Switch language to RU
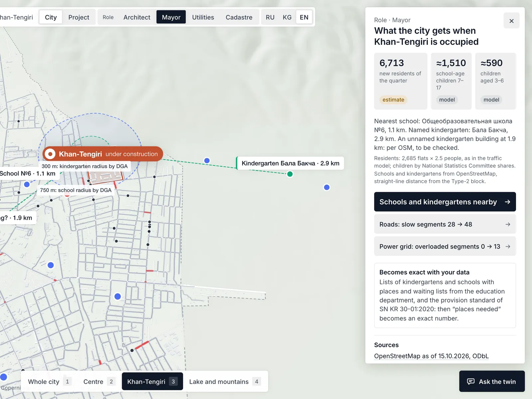This screenshot has width=532, height=399. (270, 17)
